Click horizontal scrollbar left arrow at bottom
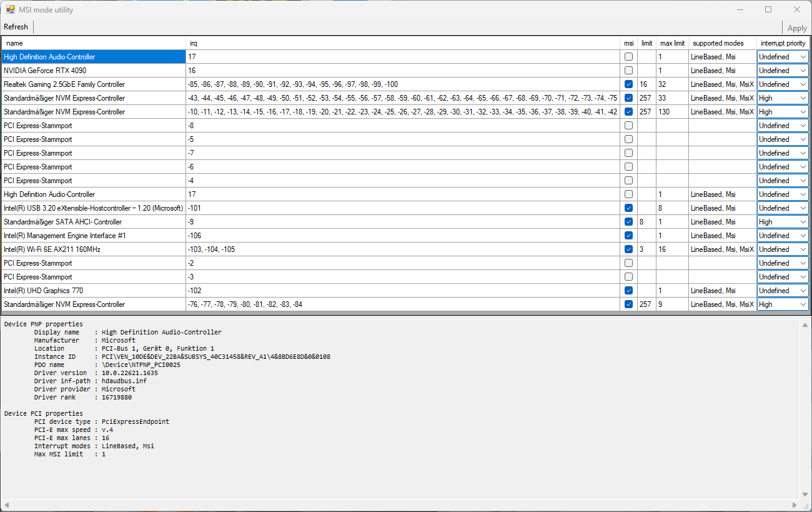The image size is (812, 512). tap(7, 505)
